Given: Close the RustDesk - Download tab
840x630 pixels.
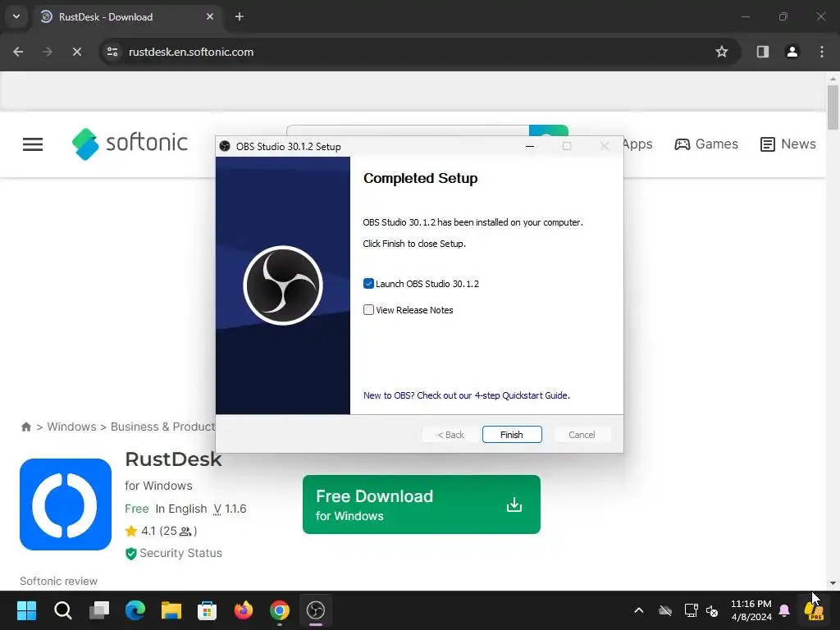Looking at the screenshot, I should click(210, 16).
